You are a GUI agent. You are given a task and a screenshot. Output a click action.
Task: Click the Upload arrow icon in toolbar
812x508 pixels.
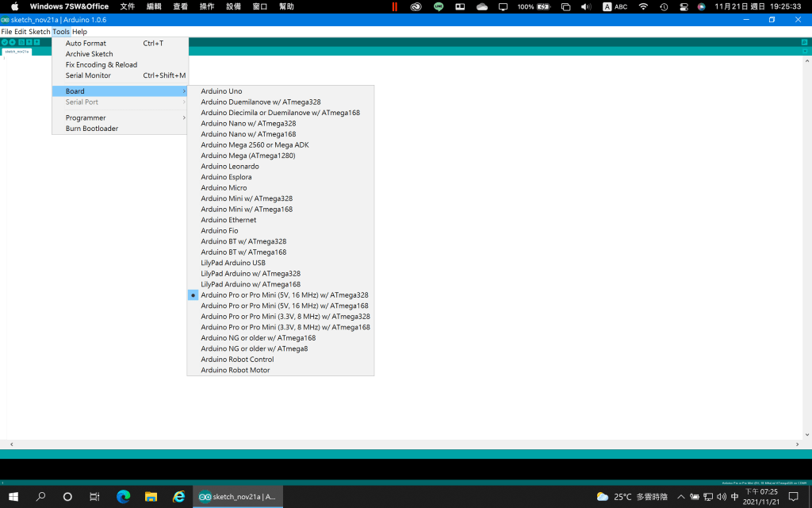[x=12, y=42]
